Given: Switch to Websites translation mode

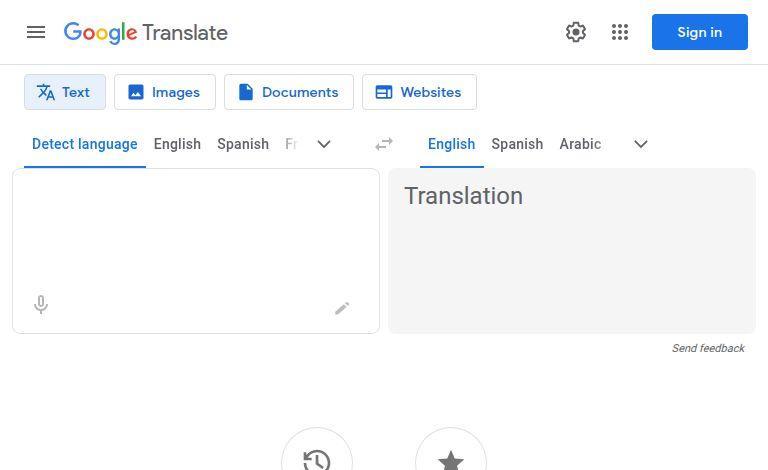Looking at the screenshot, I should coord(419,92).
